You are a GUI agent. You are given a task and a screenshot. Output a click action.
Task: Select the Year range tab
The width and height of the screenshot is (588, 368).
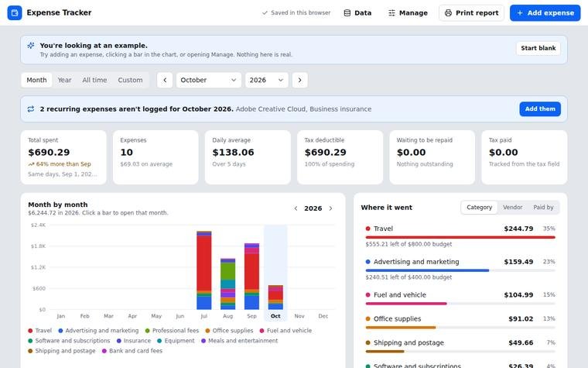(x=64, y=80)
